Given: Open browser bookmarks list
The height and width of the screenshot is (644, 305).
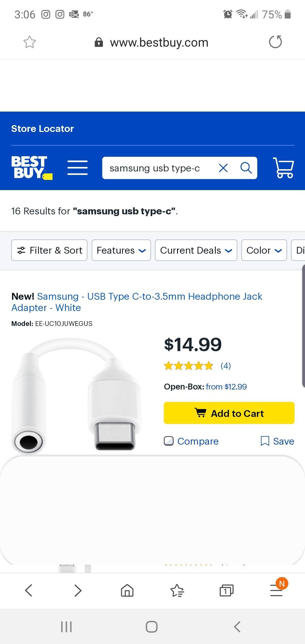Looking at the screenshot, I should (177, 590).
